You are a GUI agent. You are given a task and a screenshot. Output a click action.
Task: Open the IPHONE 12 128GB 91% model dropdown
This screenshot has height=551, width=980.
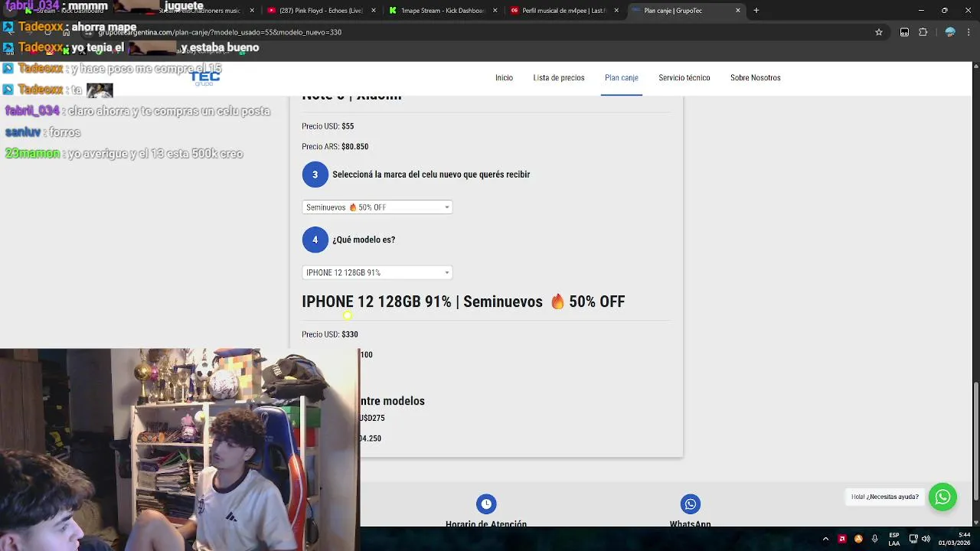(x=377, y=272)
